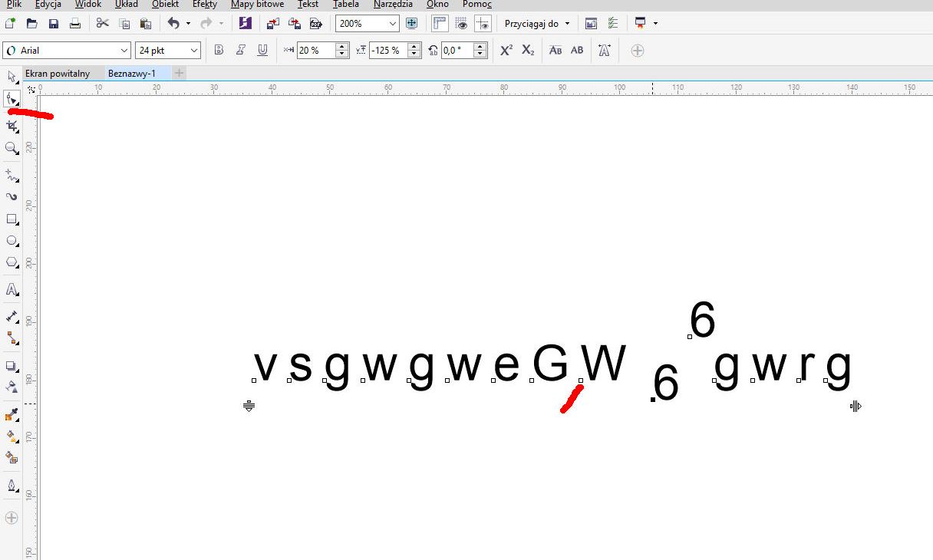Toggle Bold text formatting

(219, 51)
